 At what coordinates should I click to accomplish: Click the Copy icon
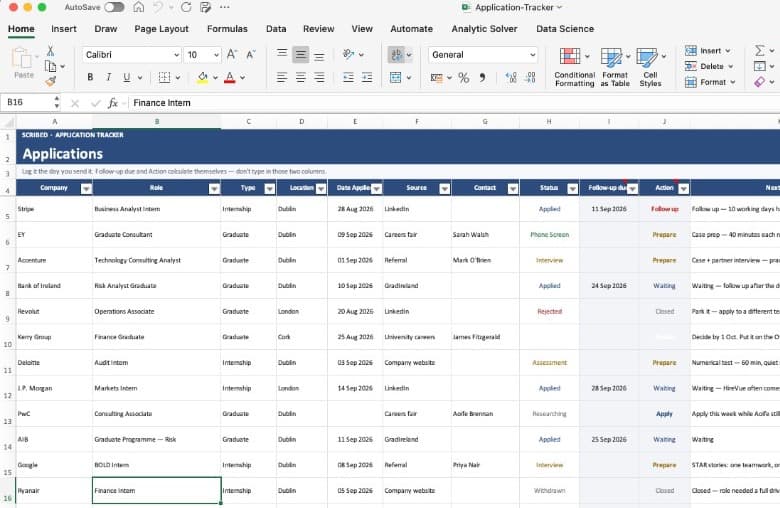(50, 66)
